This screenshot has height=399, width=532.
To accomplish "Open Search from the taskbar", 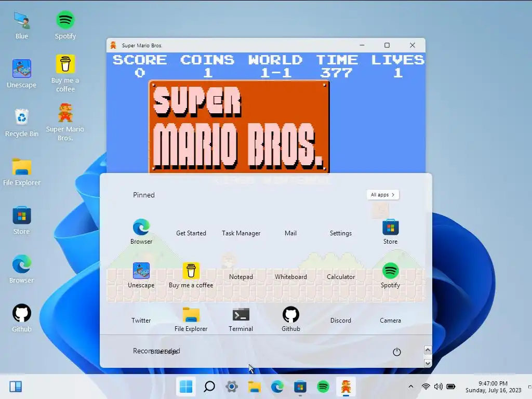I will (209, 387).
